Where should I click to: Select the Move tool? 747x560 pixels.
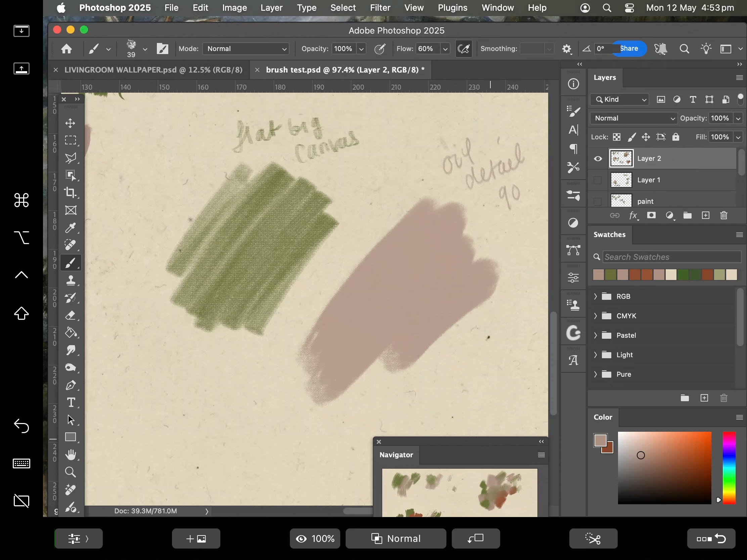tap(70, 123)
